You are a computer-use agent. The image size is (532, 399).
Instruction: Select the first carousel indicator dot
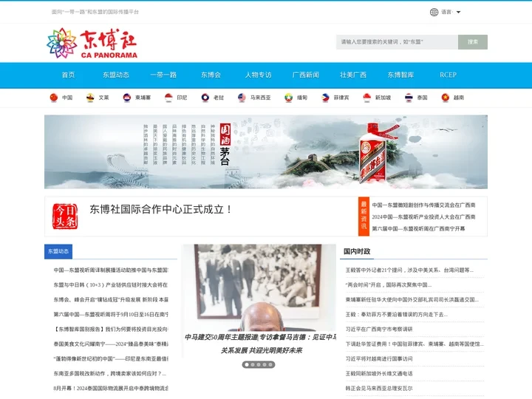pos(247,365)
